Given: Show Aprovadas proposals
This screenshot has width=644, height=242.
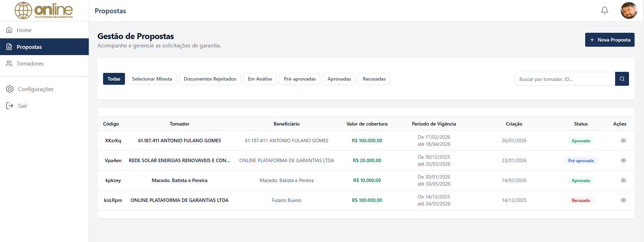Looking at the screenshot, I should point(339,79).
